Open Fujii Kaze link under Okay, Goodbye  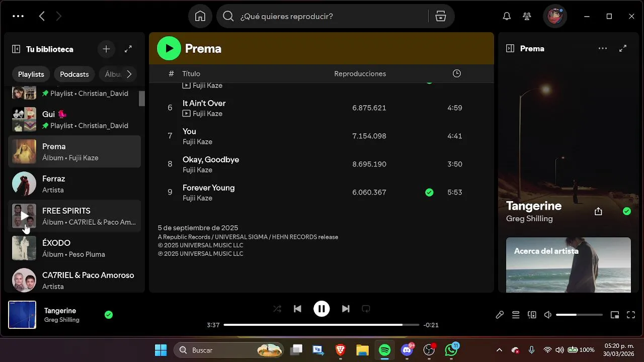[197, 170]
